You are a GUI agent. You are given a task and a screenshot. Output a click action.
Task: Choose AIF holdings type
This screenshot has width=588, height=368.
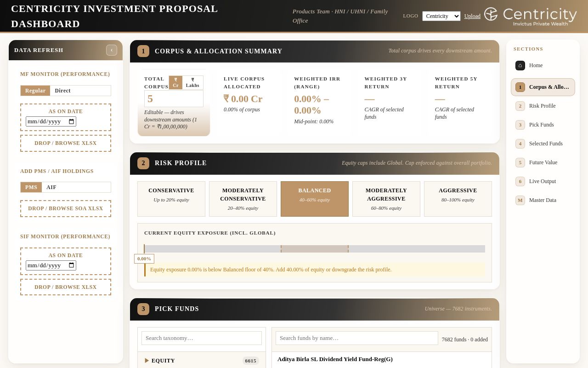[51, 187]
